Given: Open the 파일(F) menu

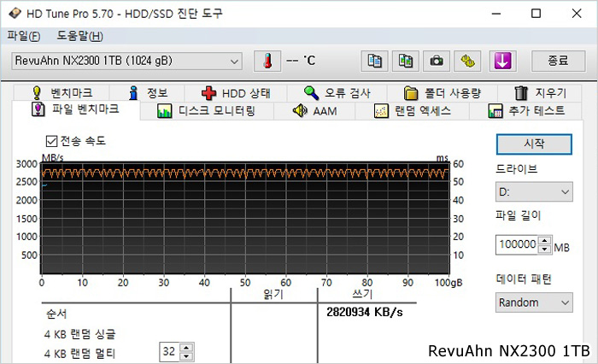Looking at the screenshot, I should [23, 36].
